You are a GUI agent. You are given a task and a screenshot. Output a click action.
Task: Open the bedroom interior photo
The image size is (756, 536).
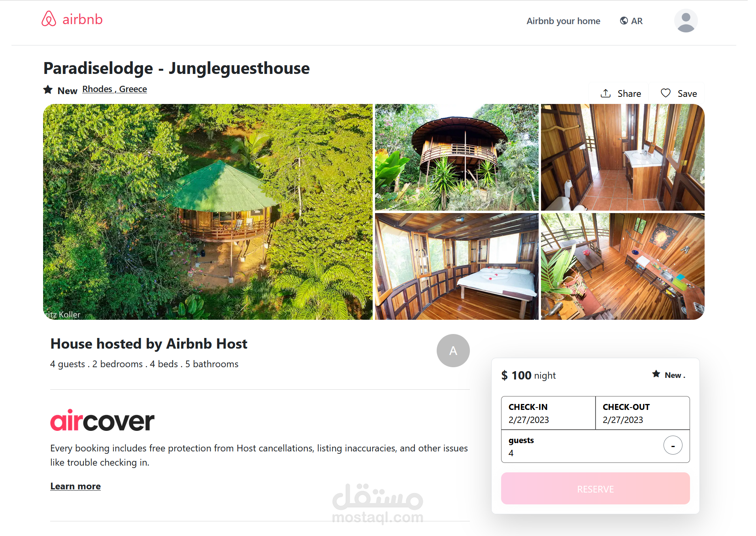pos(456,266)
